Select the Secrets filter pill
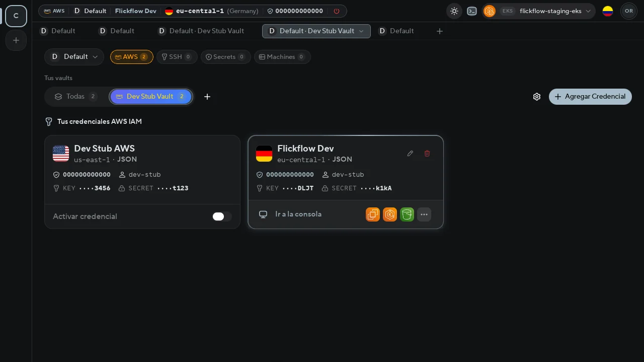 [225, 57]
